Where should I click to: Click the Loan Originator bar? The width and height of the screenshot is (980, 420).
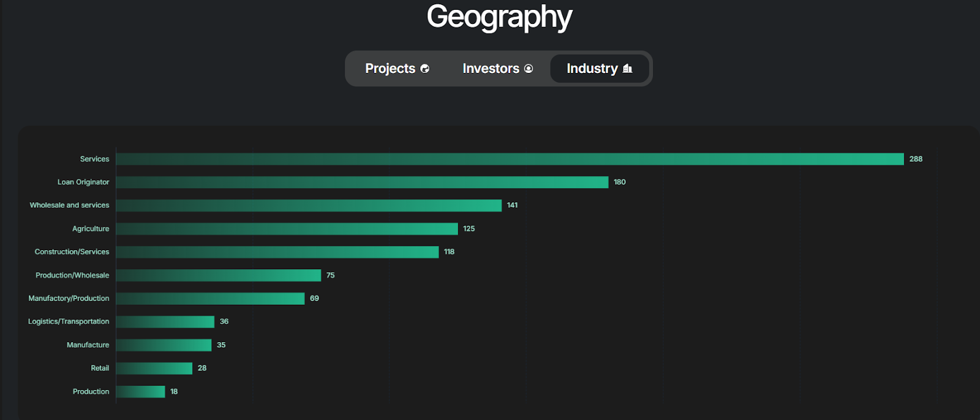pos(361,181)
